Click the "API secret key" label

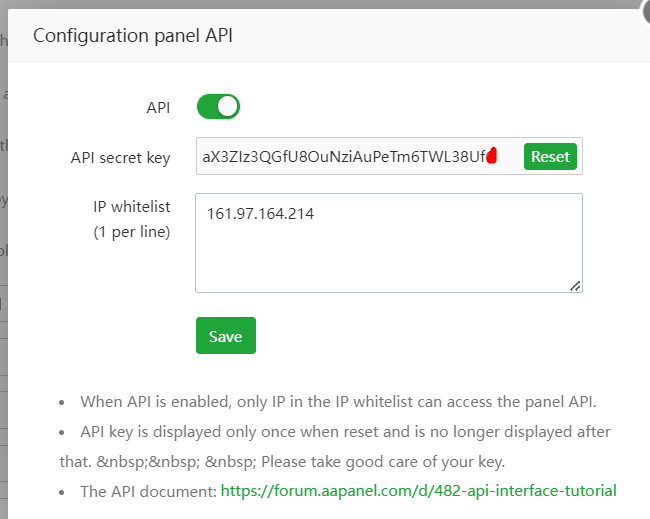[120, 157]
